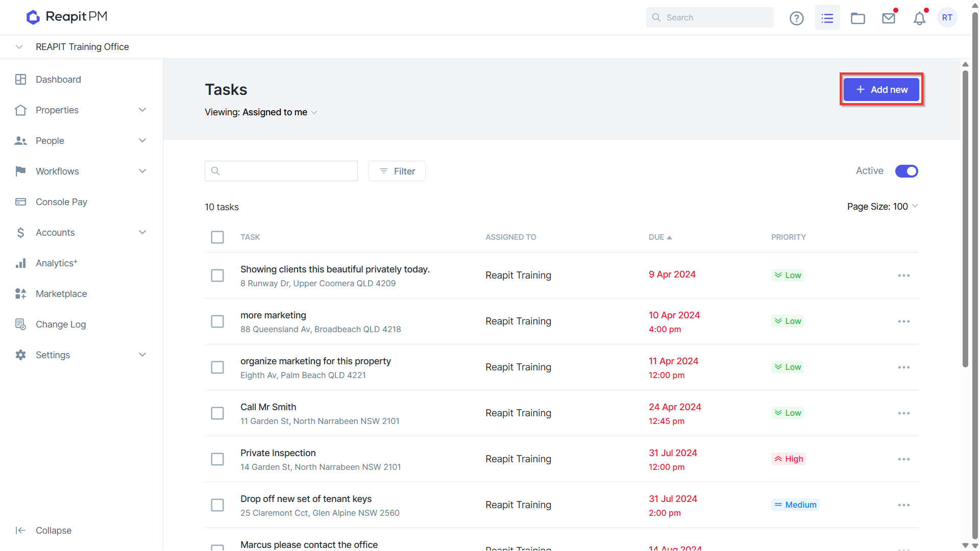
Task: Click the Workflows flag icon
Action: click(20, 171)
